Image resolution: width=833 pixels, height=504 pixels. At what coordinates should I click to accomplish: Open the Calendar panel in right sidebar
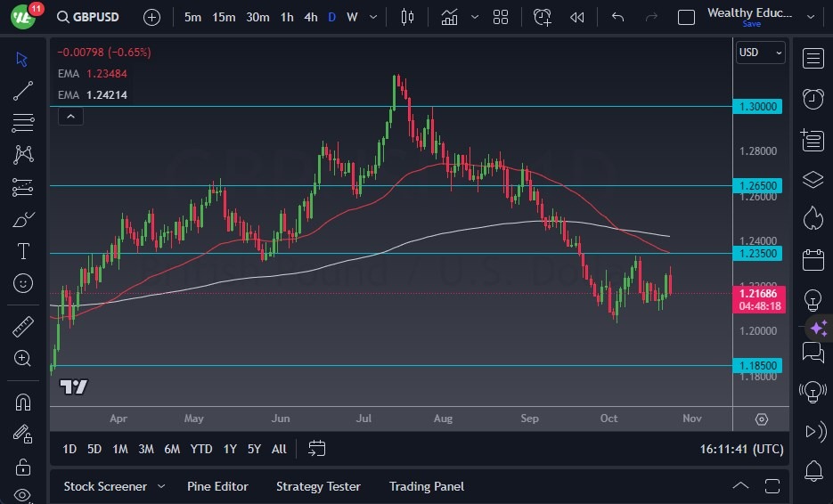tap(813, 260)
